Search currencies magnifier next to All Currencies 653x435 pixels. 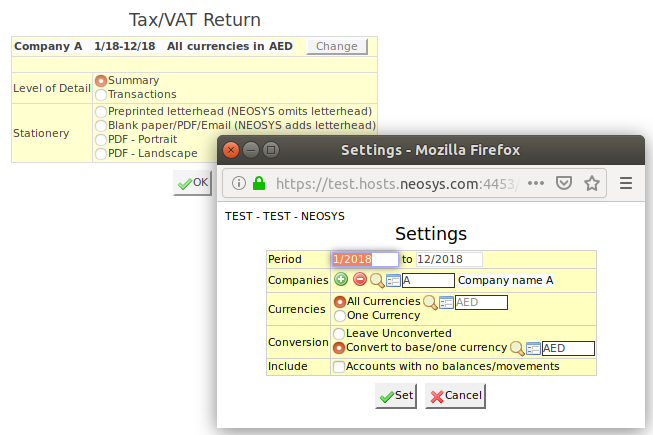(430, 302)
